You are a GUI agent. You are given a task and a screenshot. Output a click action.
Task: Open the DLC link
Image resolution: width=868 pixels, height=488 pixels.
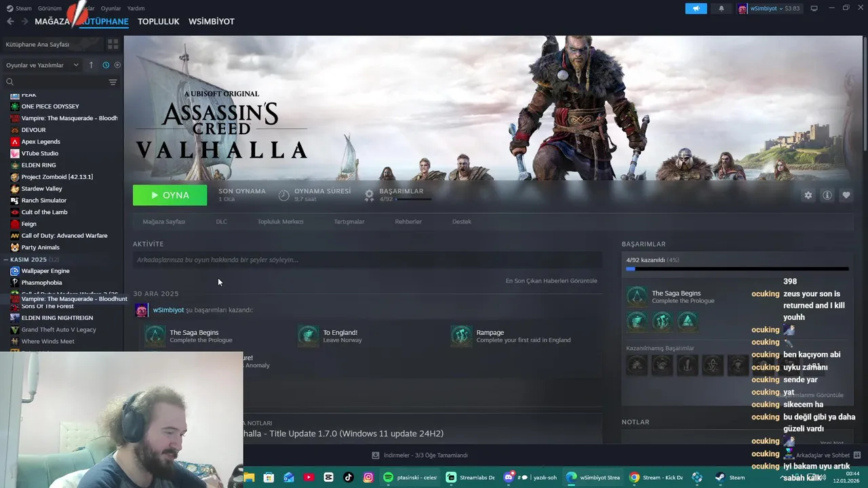[221, 222]
